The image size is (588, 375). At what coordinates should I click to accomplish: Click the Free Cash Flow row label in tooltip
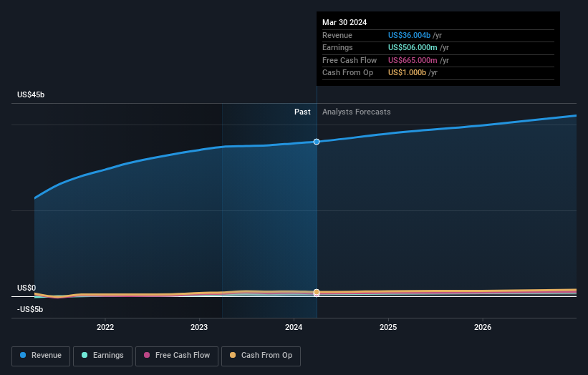point(350,60)
